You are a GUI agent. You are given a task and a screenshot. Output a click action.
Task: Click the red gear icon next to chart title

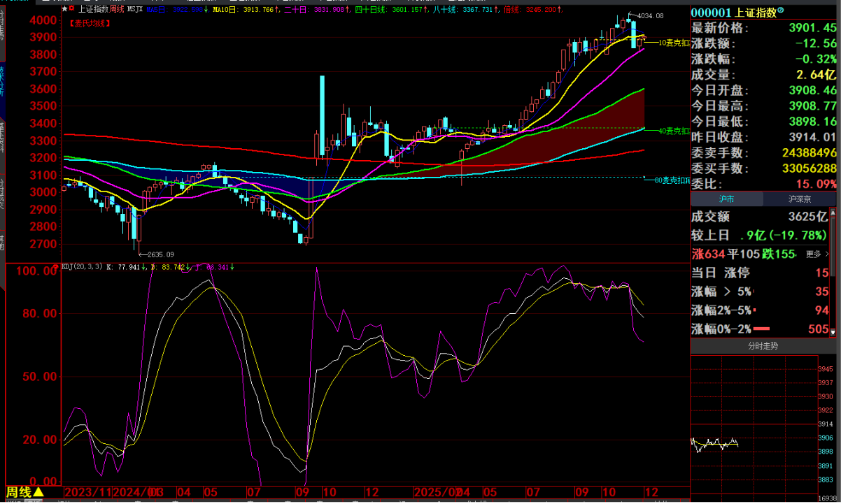pos(71,9)
